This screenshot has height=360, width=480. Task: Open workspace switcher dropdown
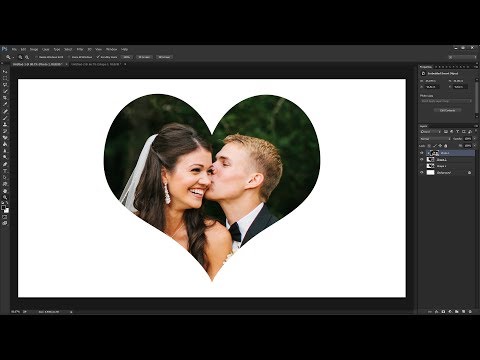[x=463, y=57]
